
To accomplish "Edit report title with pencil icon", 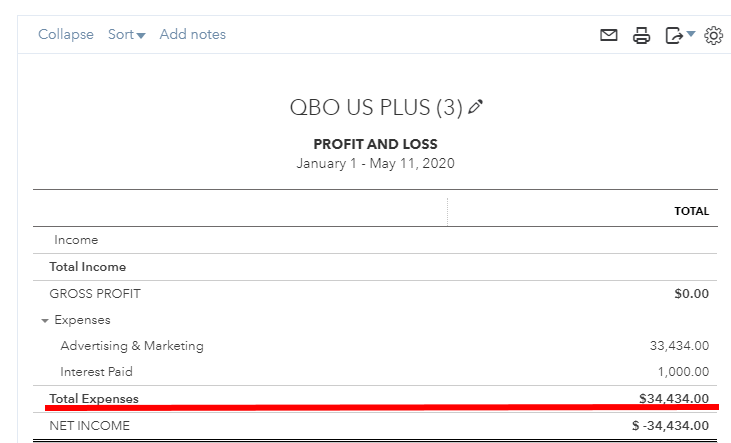I will (475, 107).
